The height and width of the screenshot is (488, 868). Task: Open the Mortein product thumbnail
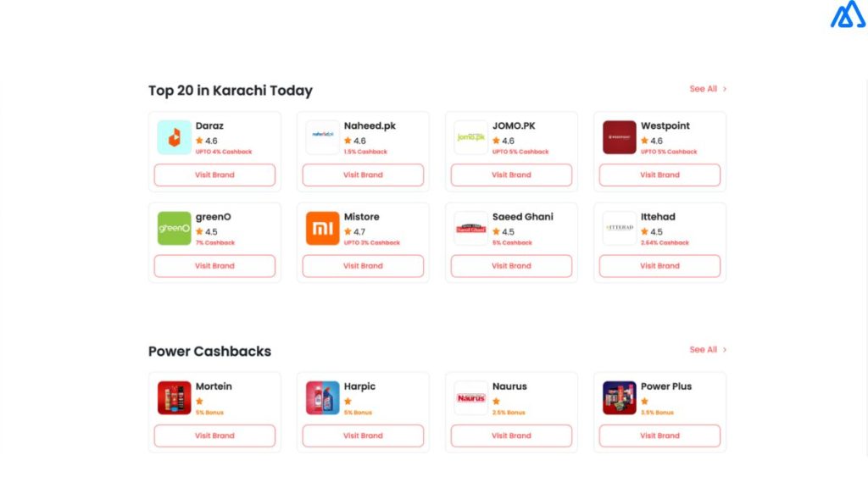174,397
